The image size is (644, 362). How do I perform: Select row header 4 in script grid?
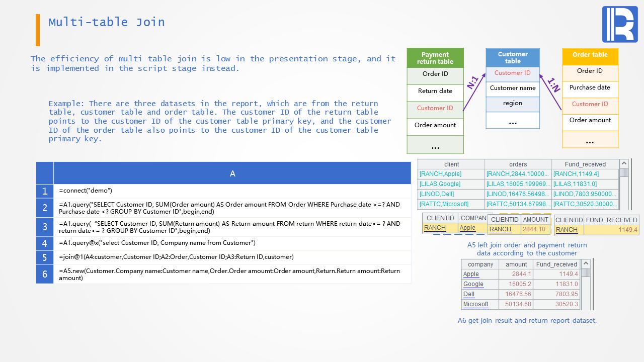tap(45, 243)
